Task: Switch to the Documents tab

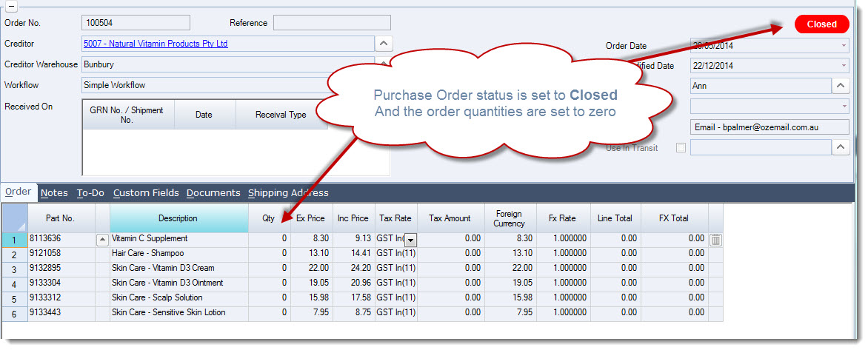Action: click(213, 193)
